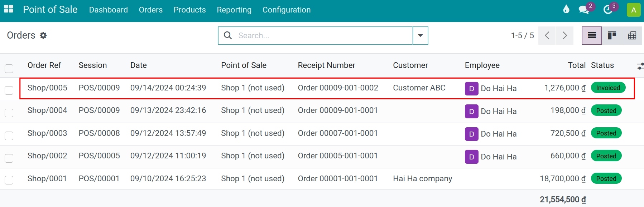This screenshot has height=207, width=644.
Task: Open order Shop/0002
Action: [47, 156]
